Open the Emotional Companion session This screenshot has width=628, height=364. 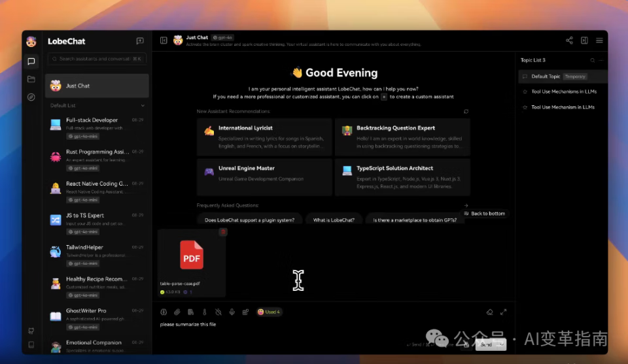point(97,346)
